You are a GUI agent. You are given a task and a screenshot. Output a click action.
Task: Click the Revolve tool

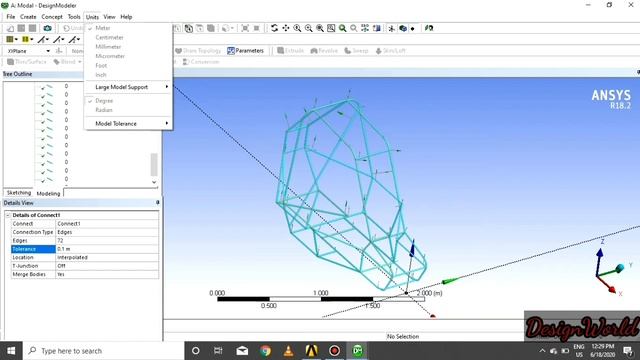(x=324, y=51)
